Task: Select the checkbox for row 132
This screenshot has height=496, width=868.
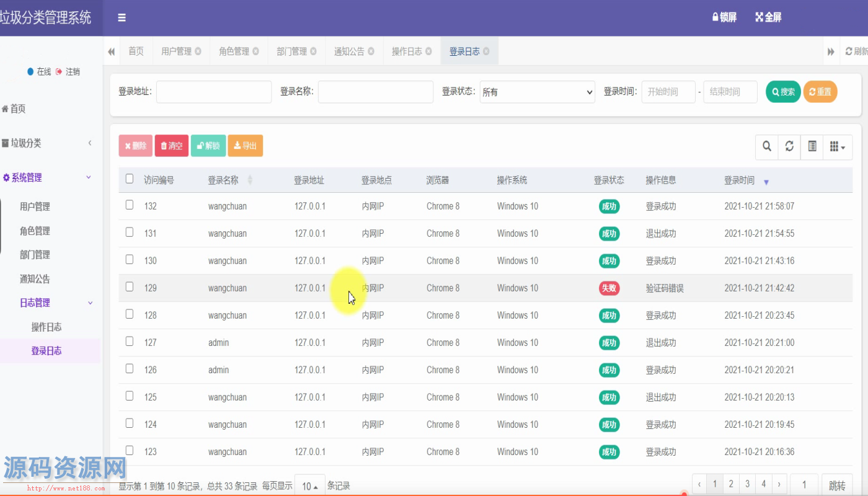Action: pos(130,205)
